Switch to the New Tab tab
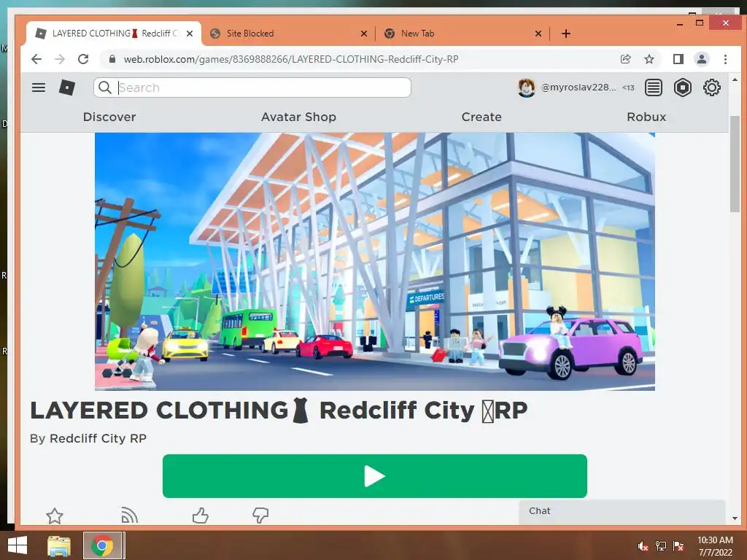Viewport: 747px width, 560px height. pyautogui.click(x=462, y=34)
